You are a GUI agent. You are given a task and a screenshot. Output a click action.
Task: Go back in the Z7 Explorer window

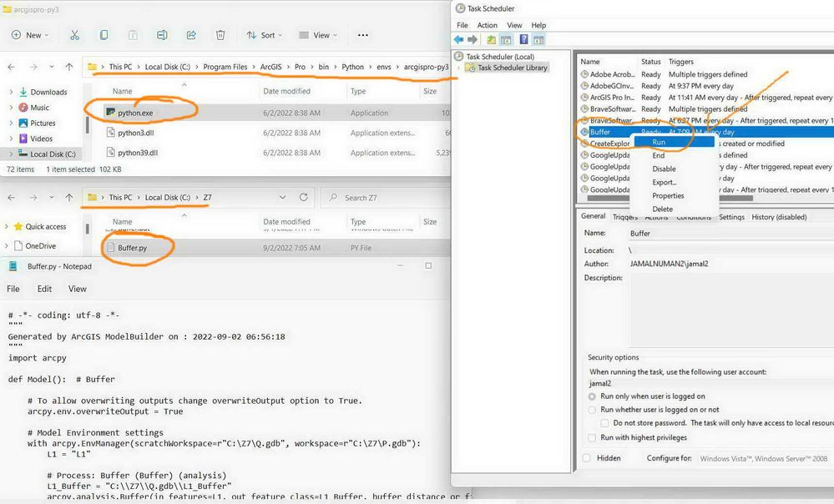pyautogui.click(x=11, y=197)
